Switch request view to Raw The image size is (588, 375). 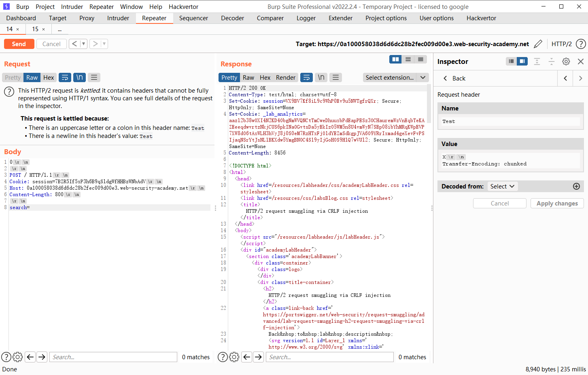tap(32, 78)
